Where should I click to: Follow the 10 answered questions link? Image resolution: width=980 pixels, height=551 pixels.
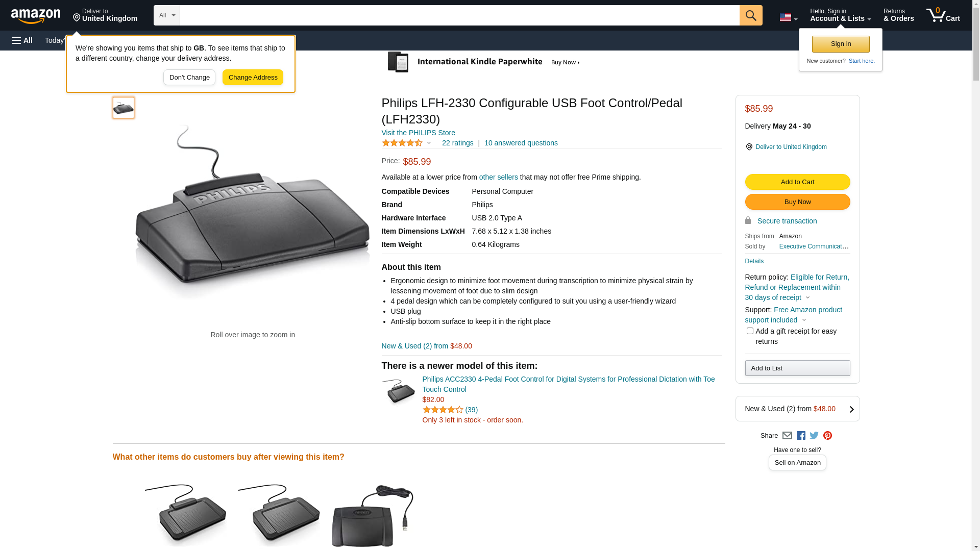click(x=521, y=143)
